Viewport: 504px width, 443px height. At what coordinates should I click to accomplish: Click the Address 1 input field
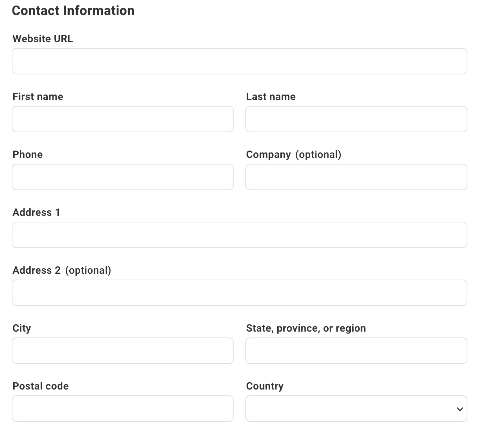click(x=239, y=235)
